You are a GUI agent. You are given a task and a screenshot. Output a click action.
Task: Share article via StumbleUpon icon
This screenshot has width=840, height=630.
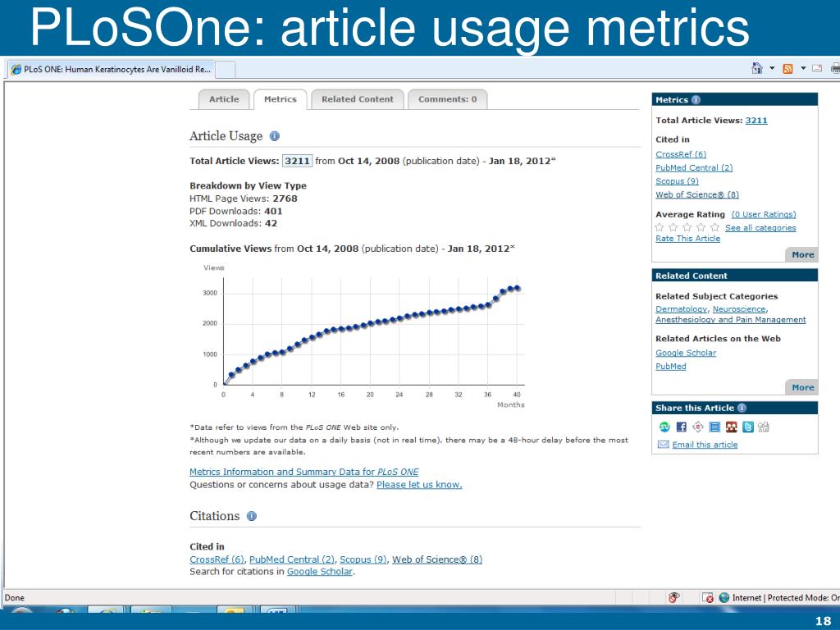664,427
